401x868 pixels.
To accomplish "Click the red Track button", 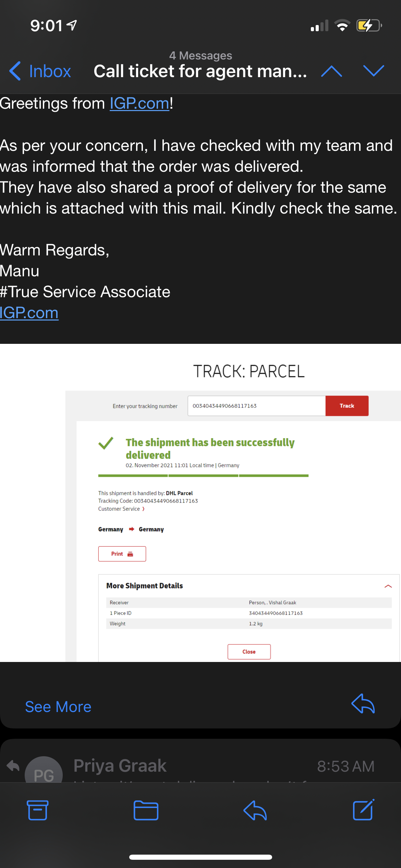I will click(347, 406).
